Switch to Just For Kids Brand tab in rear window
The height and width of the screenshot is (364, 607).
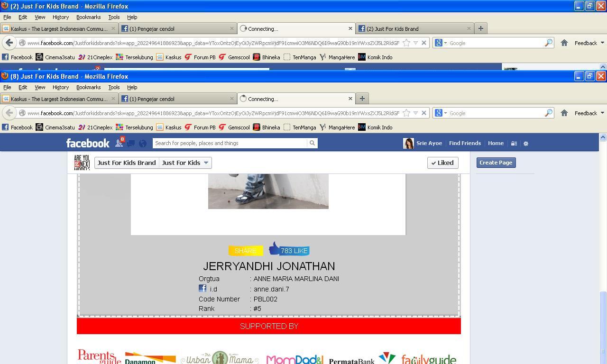coord(414,28)
